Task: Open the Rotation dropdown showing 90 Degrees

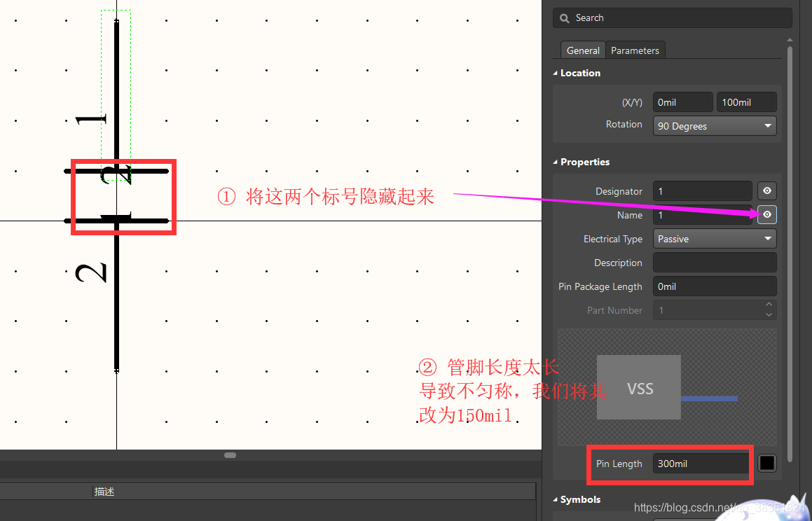Action: pos(714,126)
